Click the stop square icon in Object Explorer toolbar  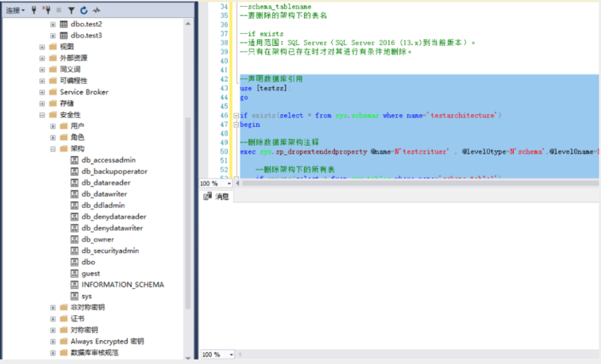pyautogui.click(x=59, y=11)
